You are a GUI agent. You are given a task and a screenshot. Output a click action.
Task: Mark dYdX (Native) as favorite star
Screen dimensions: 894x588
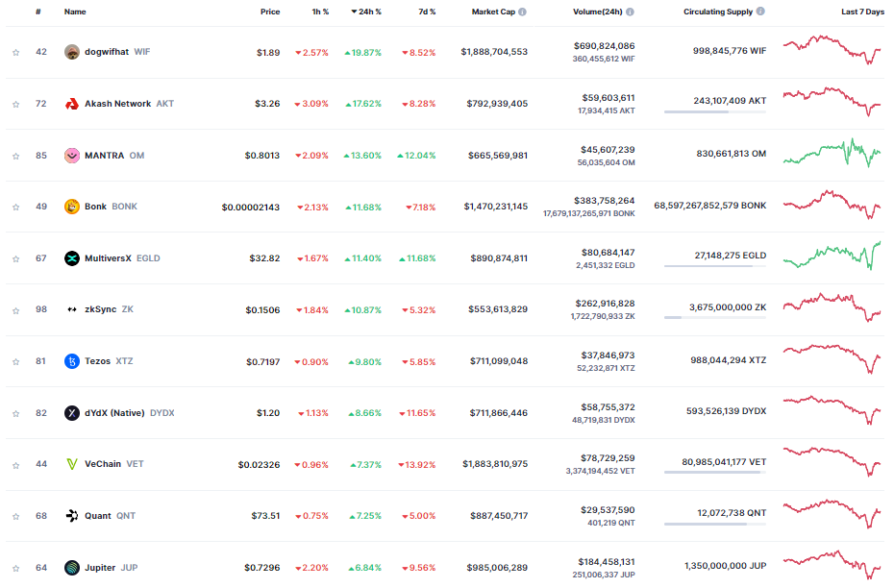[x=16, y=414]
